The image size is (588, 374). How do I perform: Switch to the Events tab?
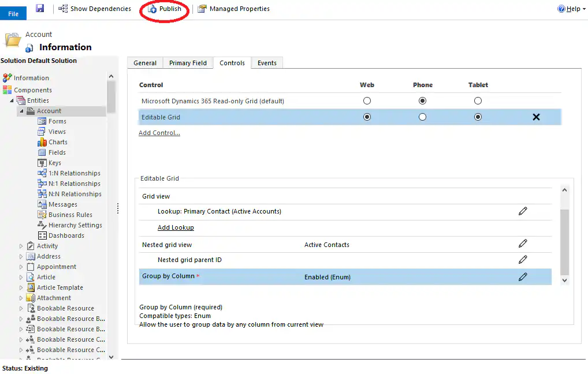267,62
